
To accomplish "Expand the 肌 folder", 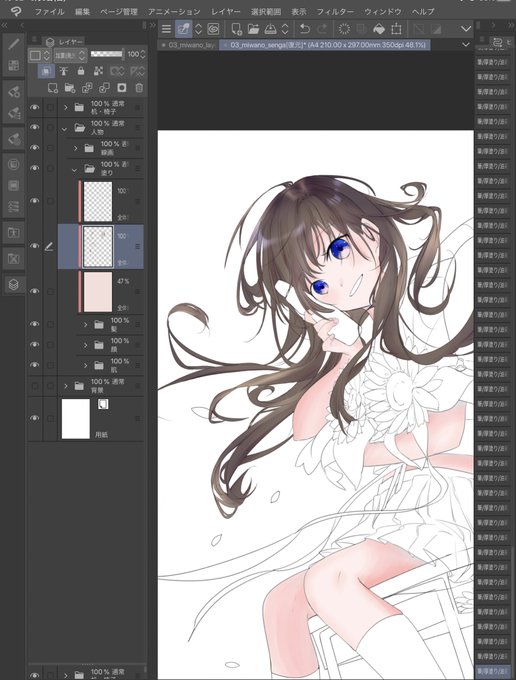I will 85,366.
